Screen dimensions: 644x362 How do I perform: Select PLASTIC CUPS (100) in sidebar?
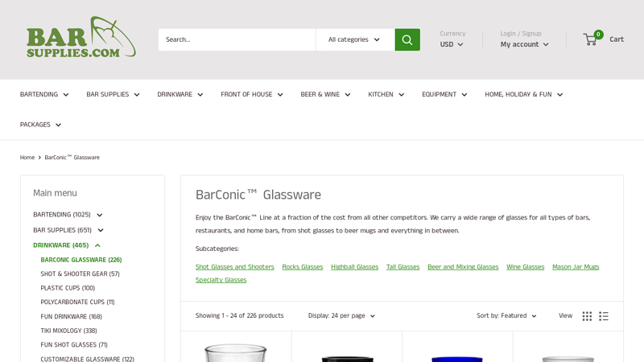68,288
